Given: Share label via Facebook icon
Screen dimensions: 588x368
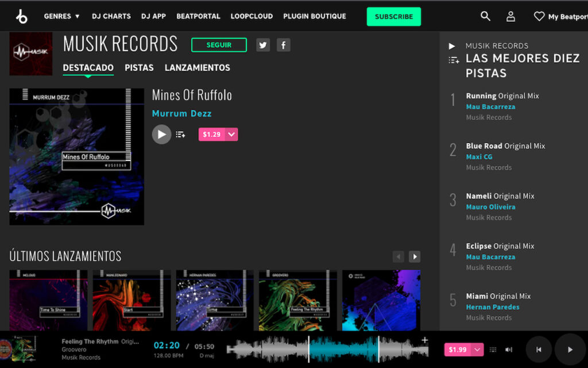Looking at the screenshot, I should coord(284,45).
